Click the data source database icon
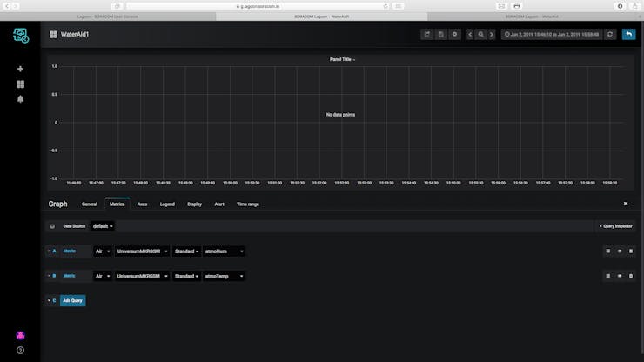 click(x=52, y=226)
